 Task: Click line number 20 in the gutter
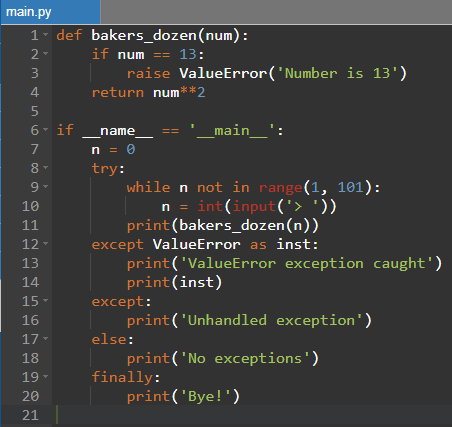(31, 396)
